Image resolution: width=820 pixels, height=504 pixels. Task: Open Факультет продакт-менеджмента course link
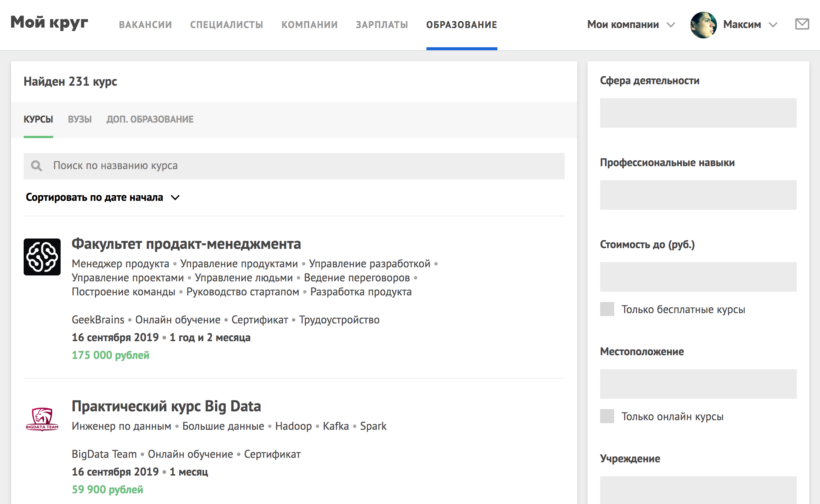click(x=186, y=244)
